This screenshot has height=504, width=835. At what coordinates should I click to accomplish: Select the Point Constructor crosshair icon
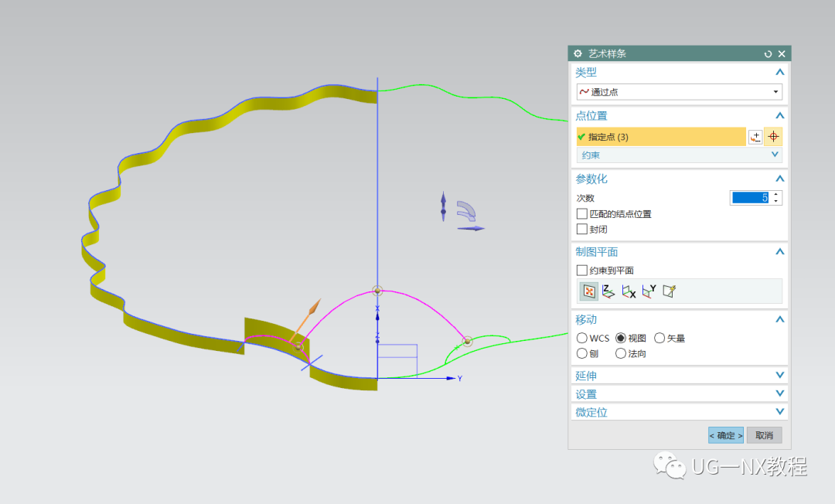773,137
